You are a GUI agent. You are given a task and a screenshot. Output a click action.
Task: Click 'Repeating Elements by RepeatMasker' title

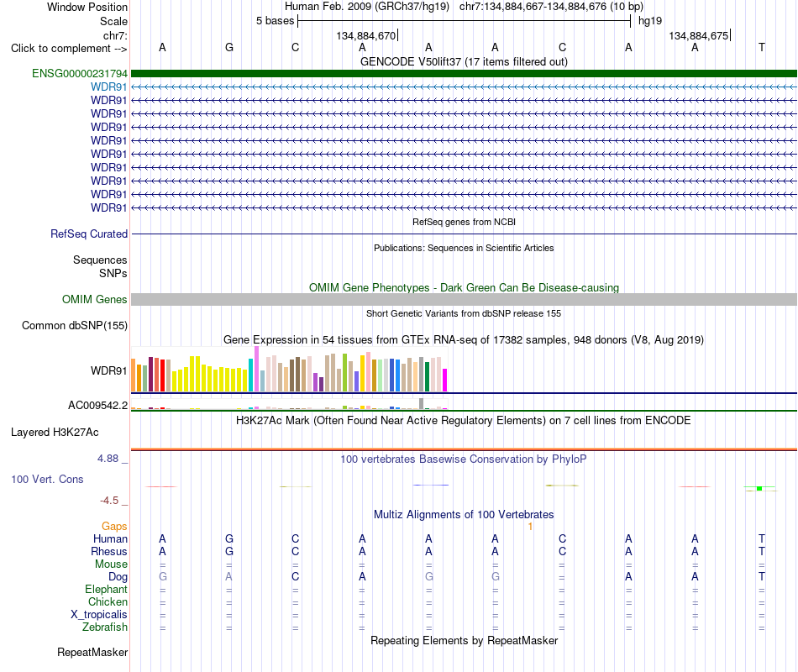(464, 640)
